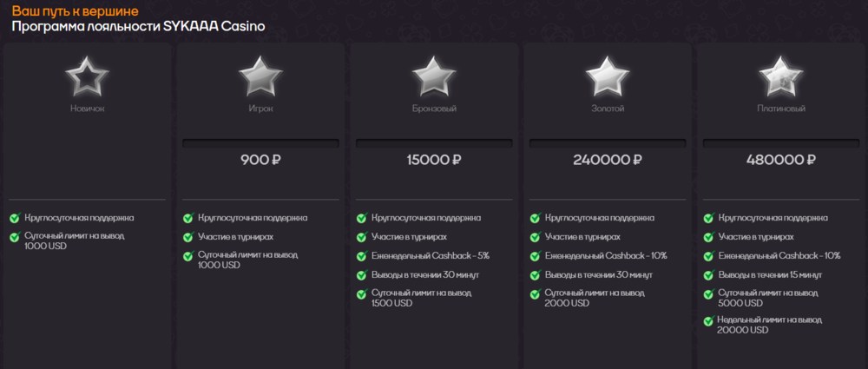868x369 pixels.
Task: Click the Золотой level label
Action: [x=608, y=109]
